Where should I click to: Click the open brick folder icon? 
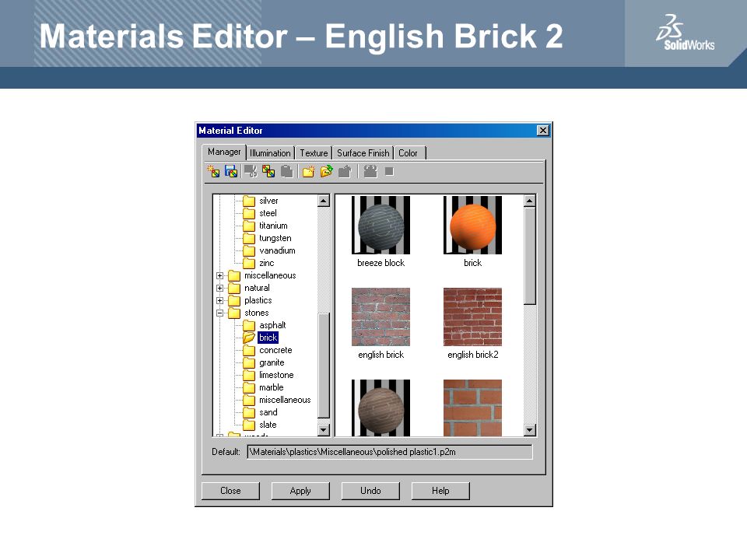tap(249, 338)
